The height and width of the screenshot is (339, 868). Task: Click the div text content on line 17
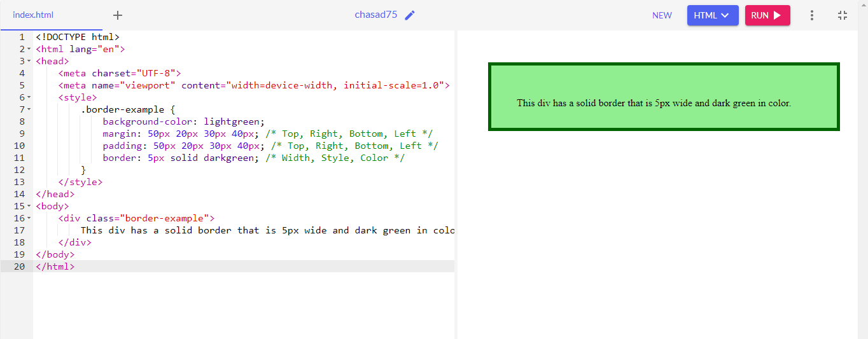267,230
